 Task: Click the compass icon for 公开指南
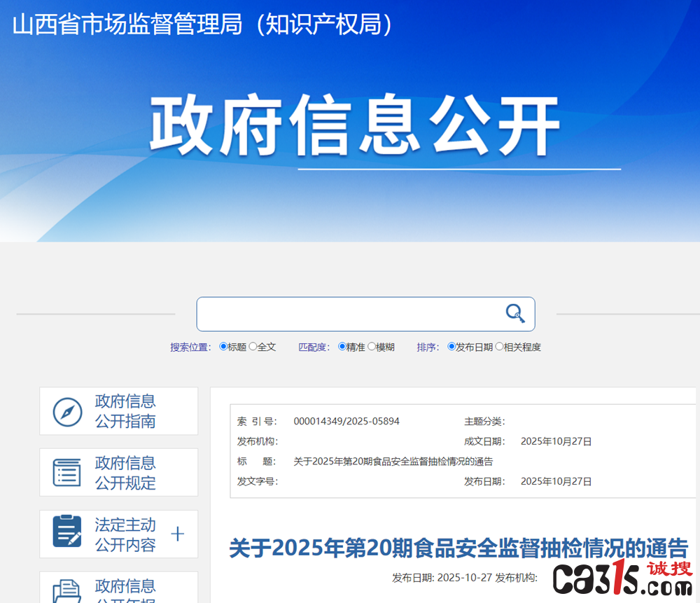(x=67, y=412)
